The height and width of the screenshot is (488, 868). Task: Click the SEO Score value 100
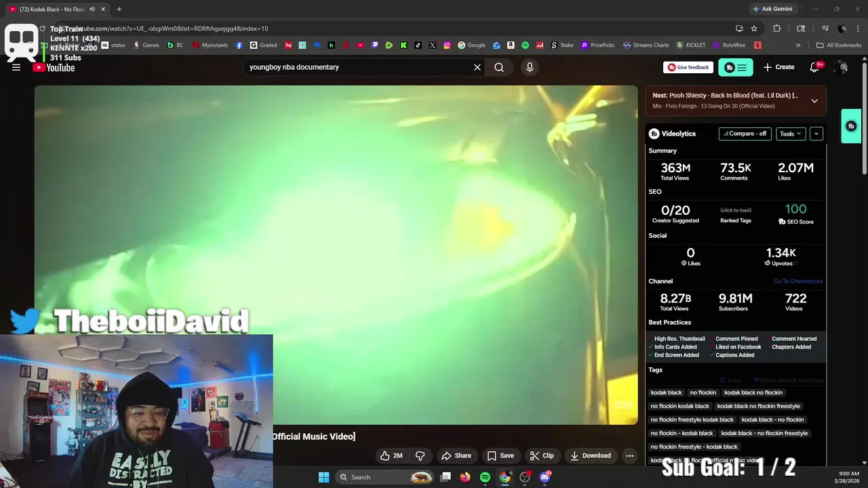[796, 209]
